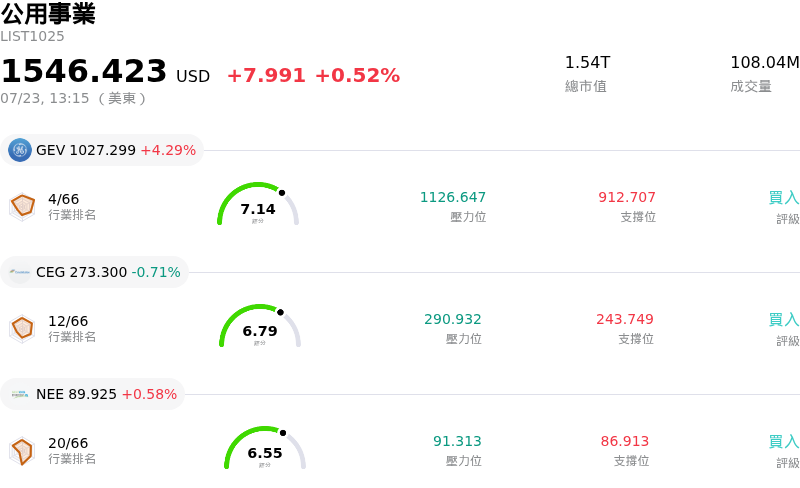Click the GEV 7.14 score gauge
The width and height of the screenshot is (800, 488).
pos(258,204)
